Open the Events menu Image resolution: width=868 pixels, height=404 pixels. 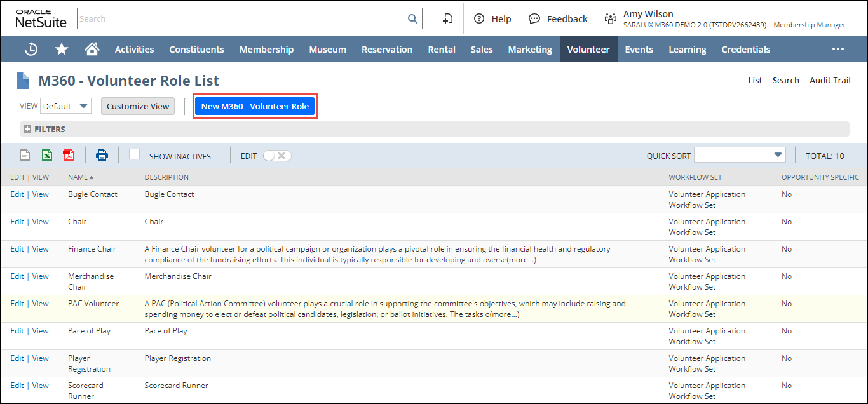pos(639,50)
